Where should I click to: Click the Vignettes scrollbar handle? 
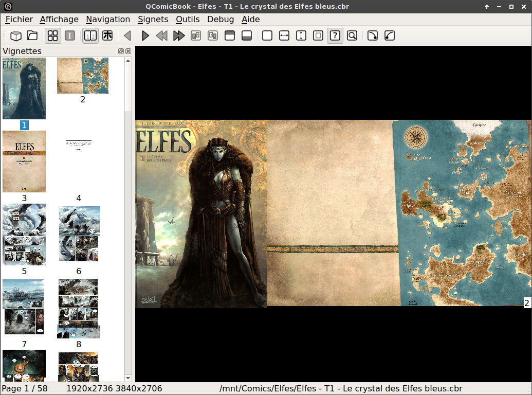(128, 88)
